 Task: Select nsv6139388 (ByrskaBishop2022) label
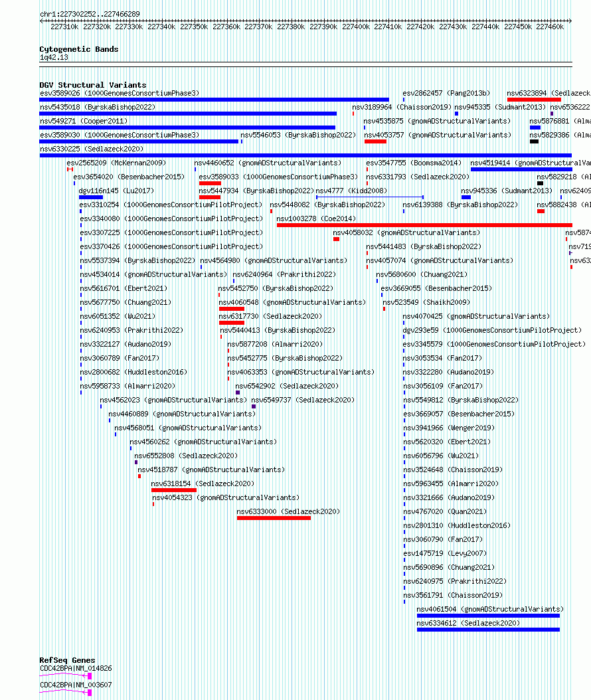pyautogui.click(x=460, y=205)
